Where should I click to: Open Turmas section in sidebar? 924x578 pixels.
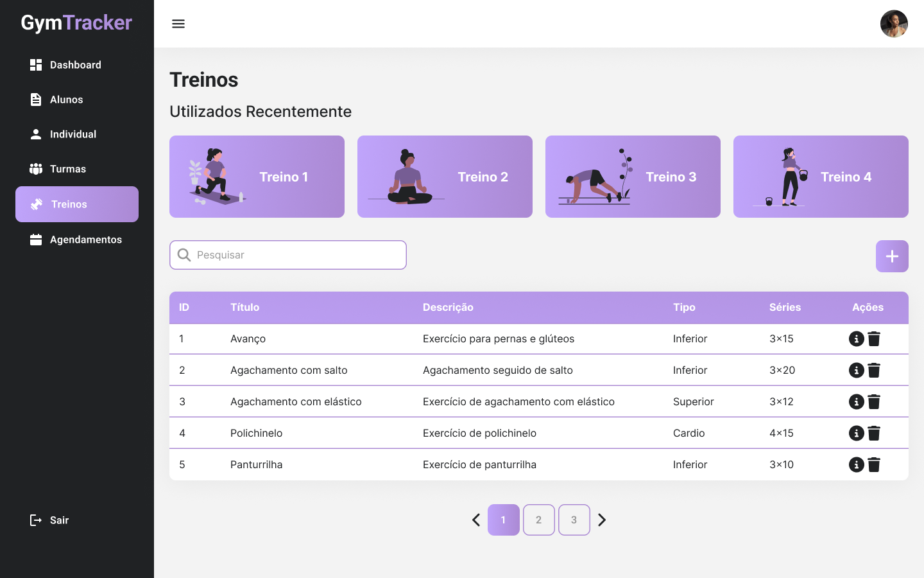67,169
